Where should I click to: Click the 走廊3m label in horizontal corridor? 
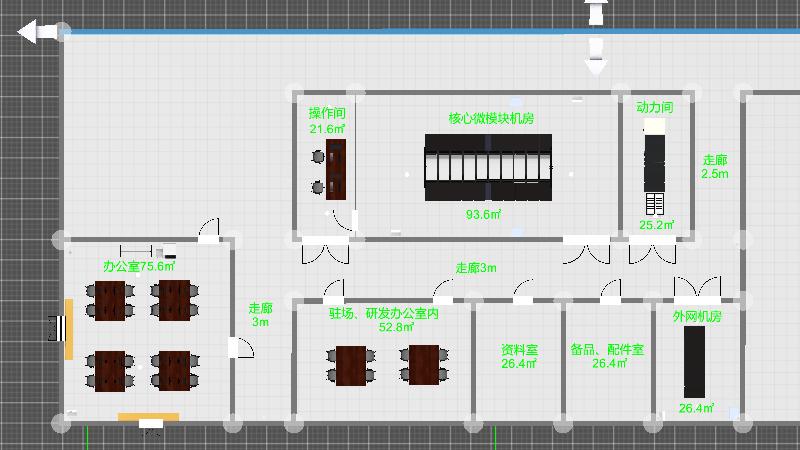coord(476,268)
